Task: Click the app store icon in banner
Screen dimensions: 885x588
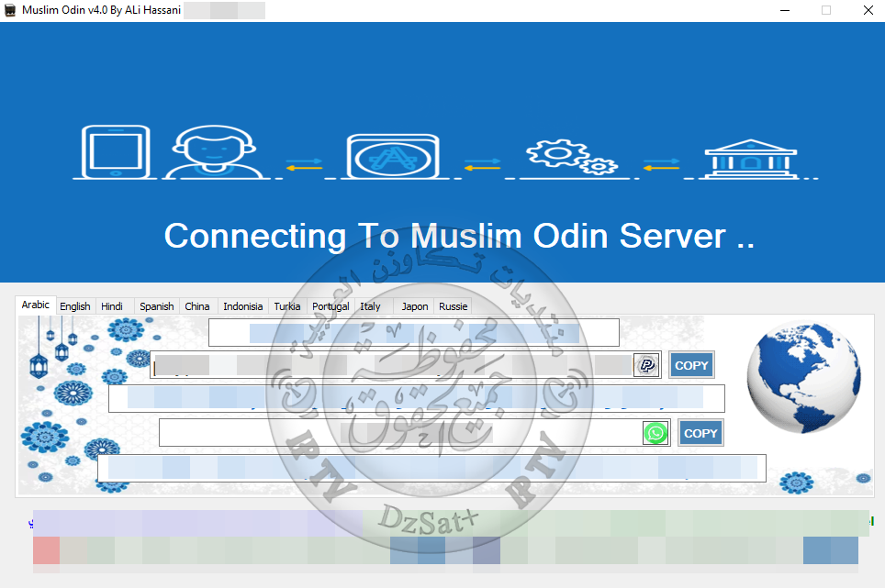Action: click(x=393, y=156)
